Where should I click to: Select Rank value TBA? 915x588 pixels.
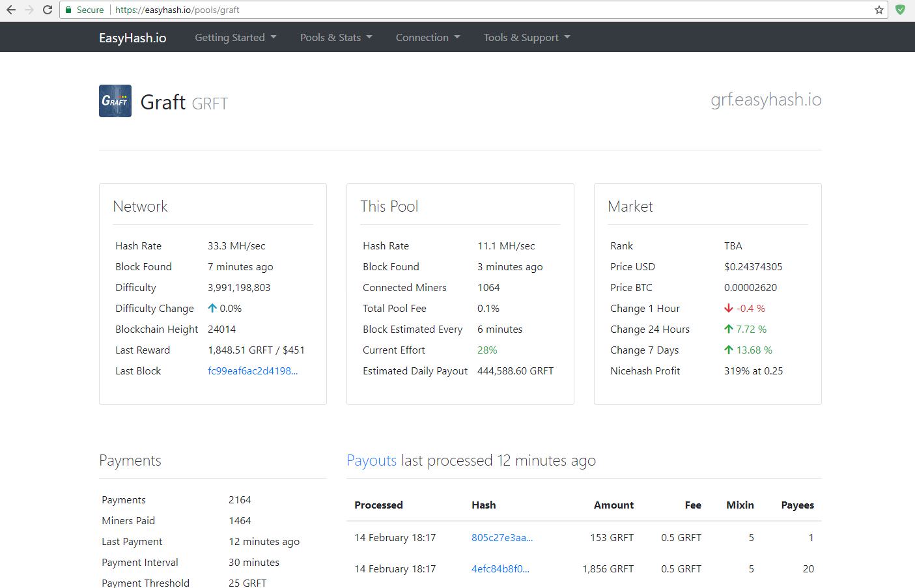733,245
